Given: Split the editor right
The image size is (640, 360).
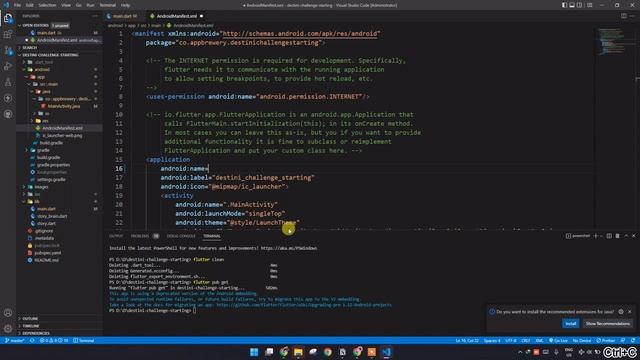Looking at the screenshot, I should pyautogui.click(x=624, y=16).
